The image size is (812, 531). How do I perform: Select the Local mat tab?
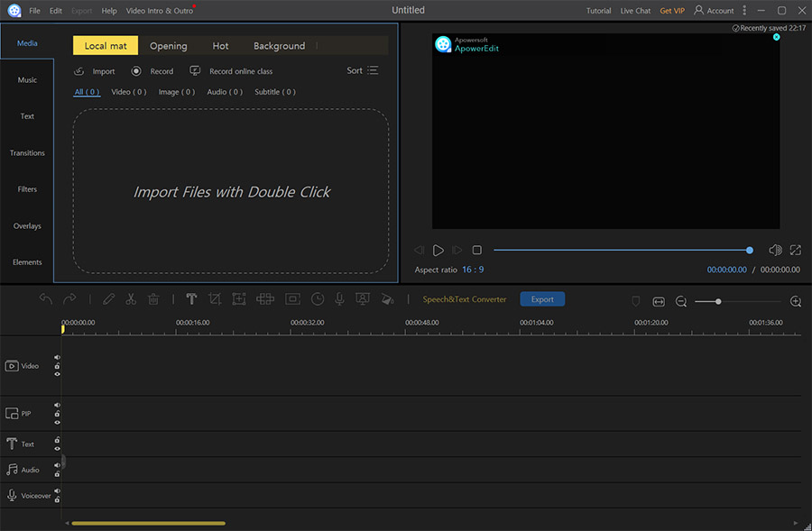(x=106, y=46)
